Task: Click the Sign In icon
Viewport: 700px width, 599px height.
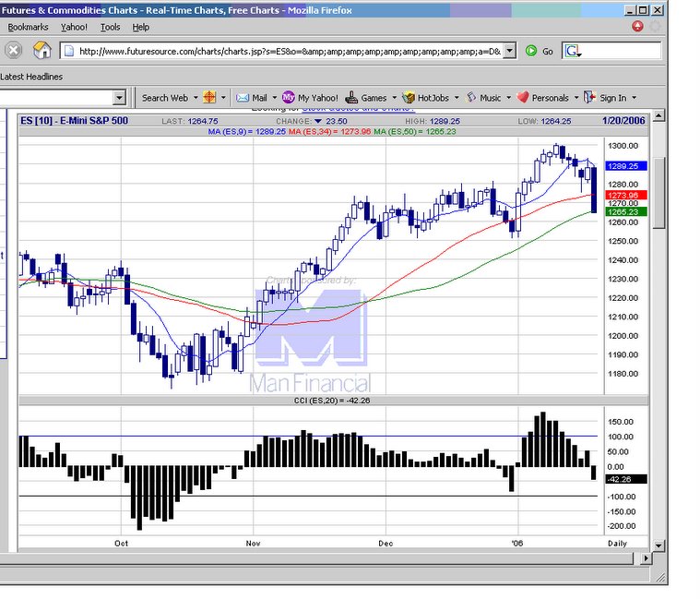Action: [x=589, y=98]
